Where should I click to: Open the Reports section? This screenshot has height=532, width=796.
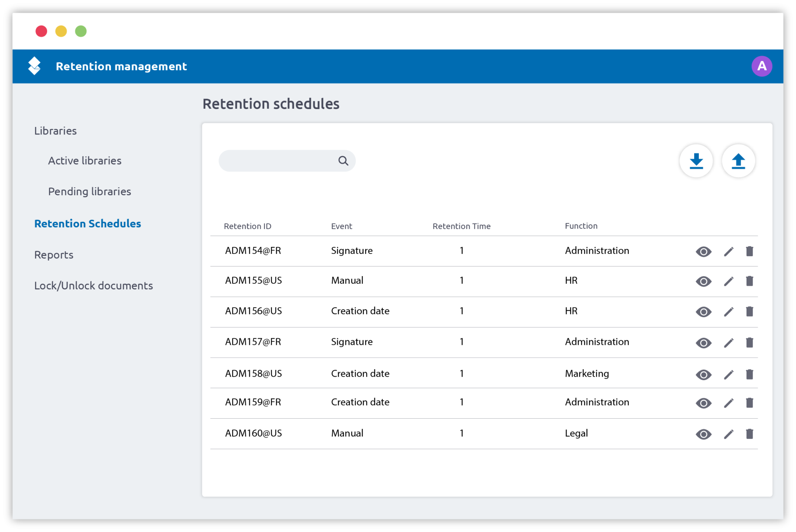(x=54, y=255)
